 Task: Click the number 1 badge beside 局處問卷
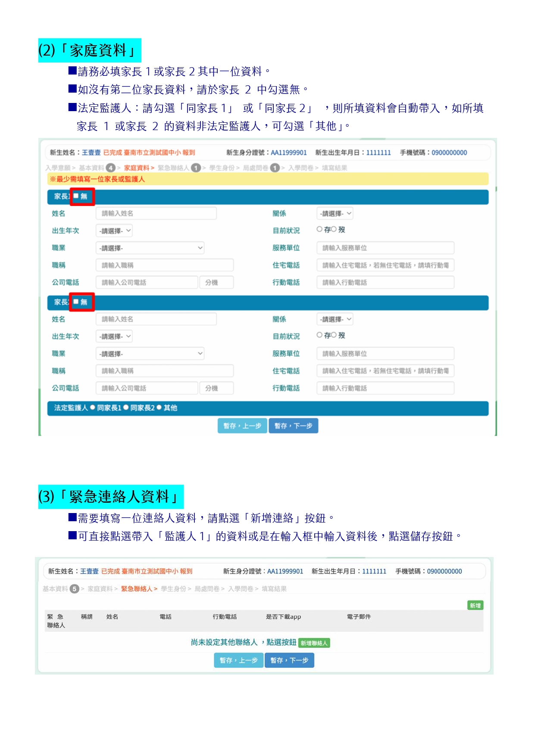(275, 168)
